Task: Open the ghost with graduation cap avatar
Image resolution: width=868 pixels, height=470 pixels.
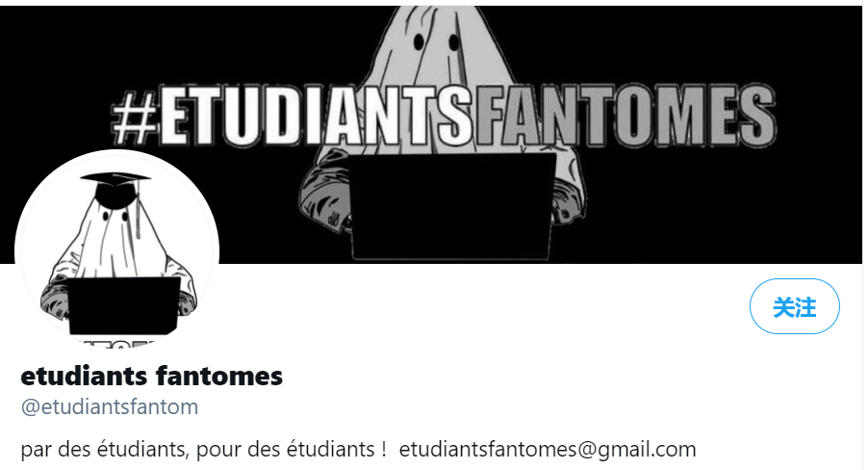Action: click(x=116, y=250)
